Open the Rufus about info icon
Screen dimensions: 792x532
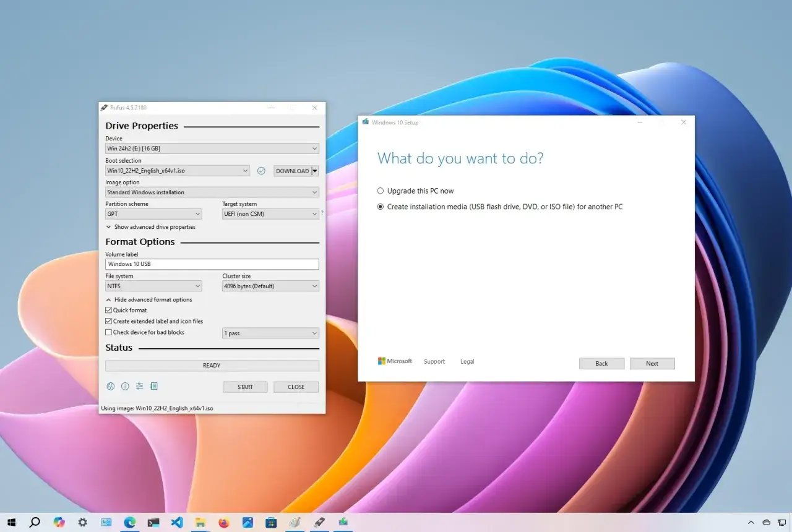pyautogui.click(x=125, y=386)
